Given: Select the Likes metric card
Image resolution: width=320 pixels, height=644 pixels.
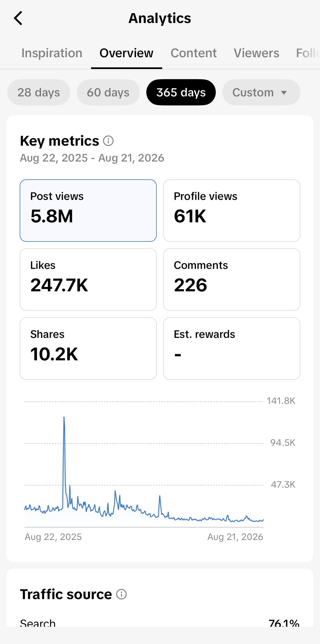Looking at the screenshot, I should point(88,280).
